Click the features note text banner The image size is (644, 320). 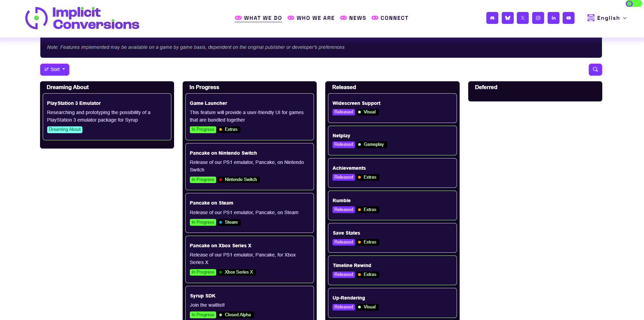tap(196, 47)
